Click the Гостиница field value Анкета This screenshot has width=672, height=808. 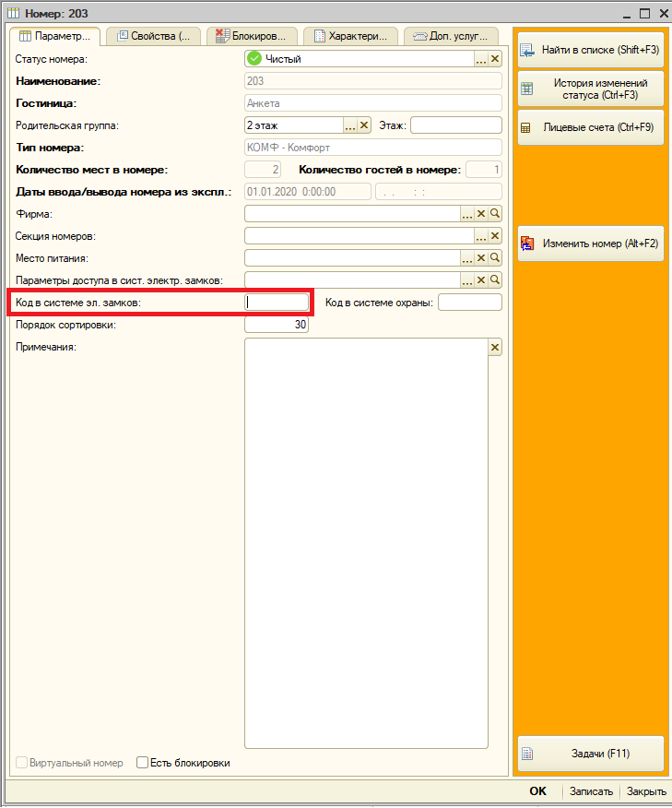372,103
